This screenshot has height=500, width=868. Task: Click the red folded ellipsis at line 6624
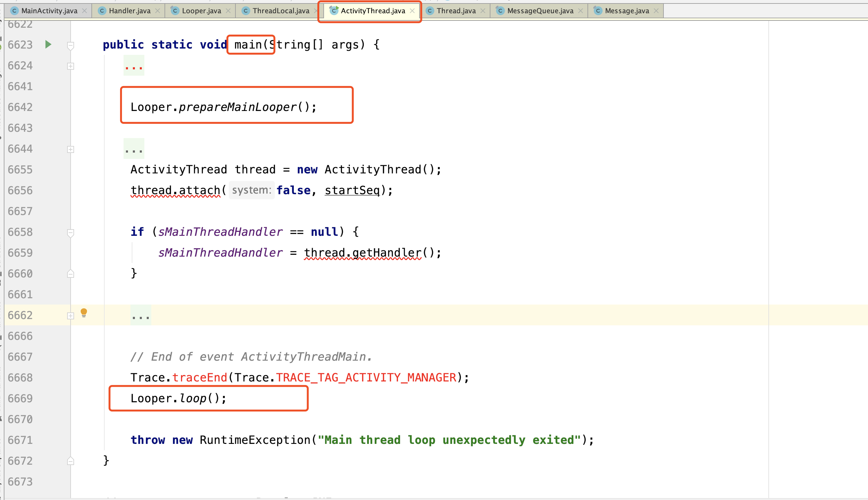pos(134,66)
